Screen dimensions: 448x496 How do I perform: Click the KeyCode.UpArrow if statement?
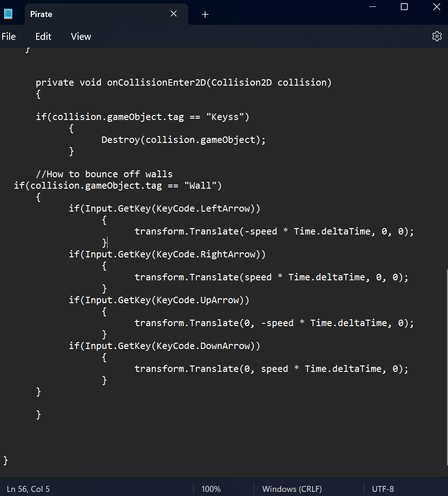(159, 300)
